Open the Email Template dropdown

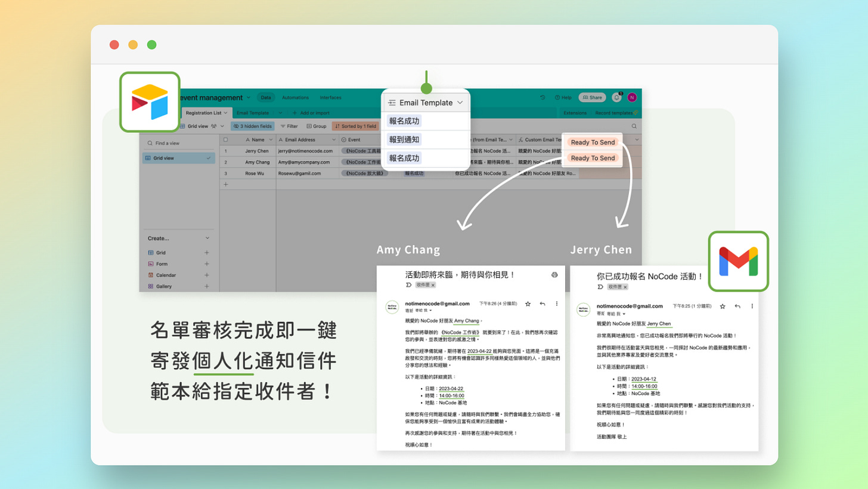coord(426,102)
